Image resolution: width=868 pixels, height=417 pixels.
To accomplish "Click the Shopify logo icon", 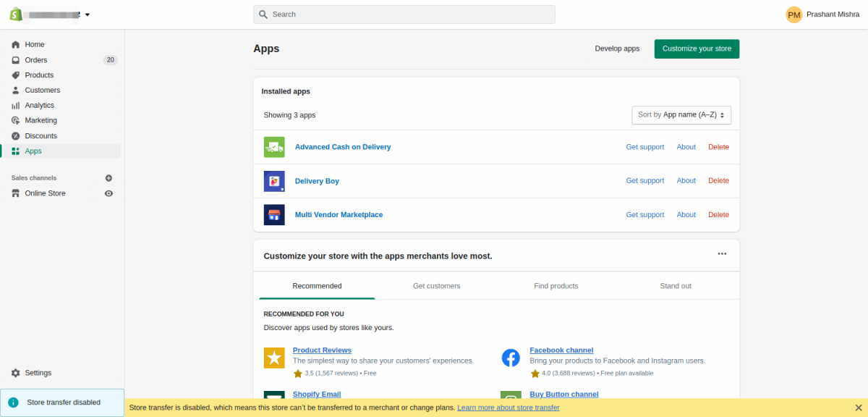I will point(15,14).
